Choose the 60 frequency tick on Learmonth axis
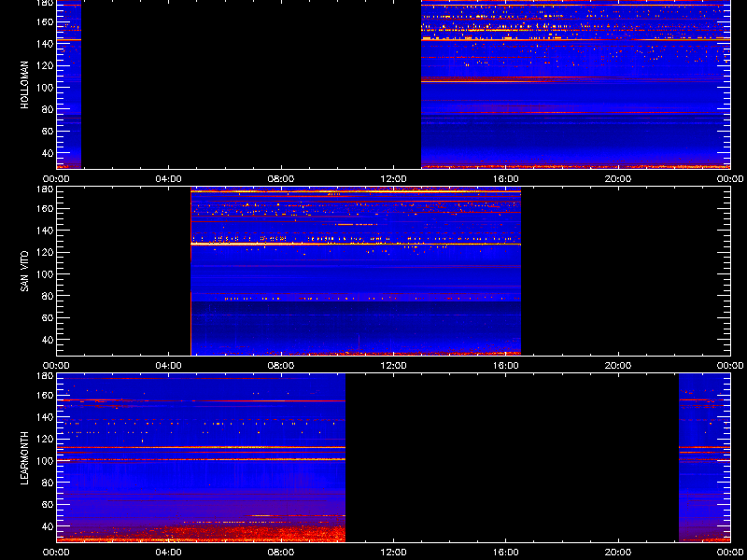The image size is (747, 560). pos(49,504)
